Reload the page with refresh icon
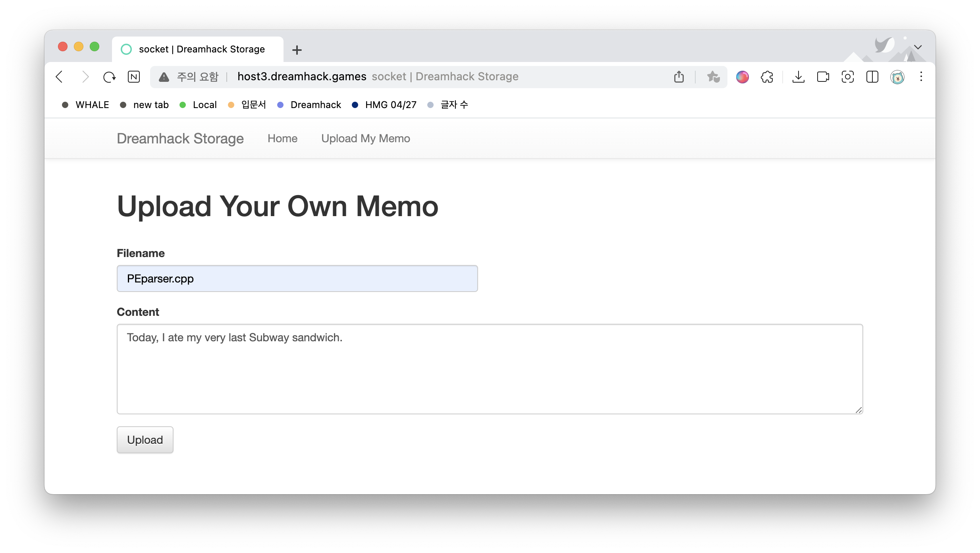 click(x=109, y=77)
